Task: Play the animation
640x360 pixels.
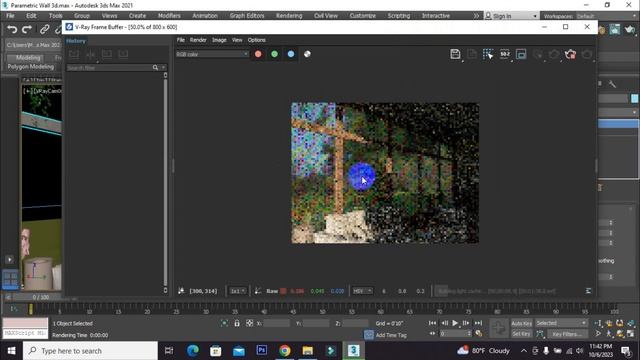Action: [455, 323]
